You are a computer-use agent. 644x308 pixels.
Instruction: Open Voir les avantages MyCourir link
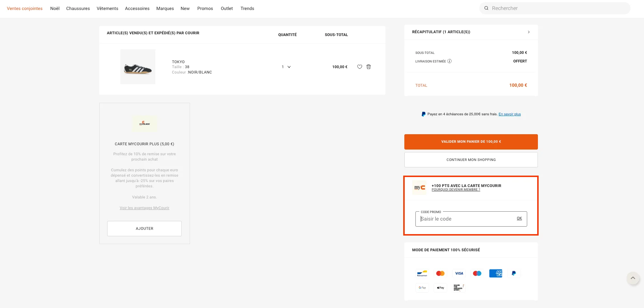(144, 208)
